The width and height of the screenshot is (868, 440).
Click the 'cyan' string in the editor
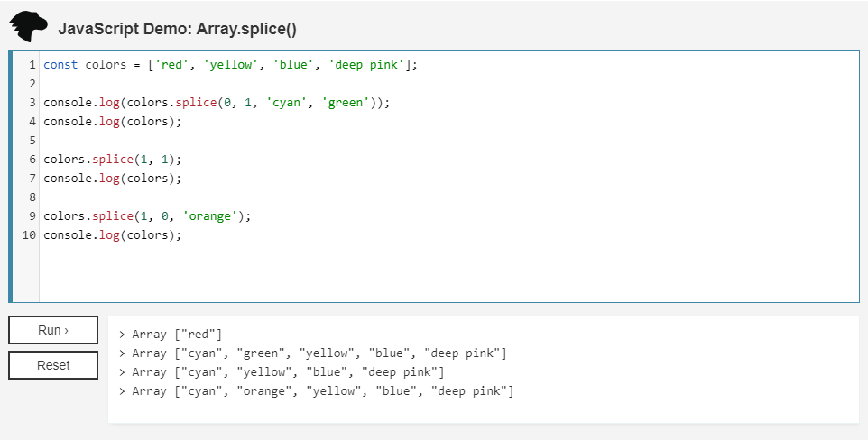pyautogui.click(x=286, y=103)
